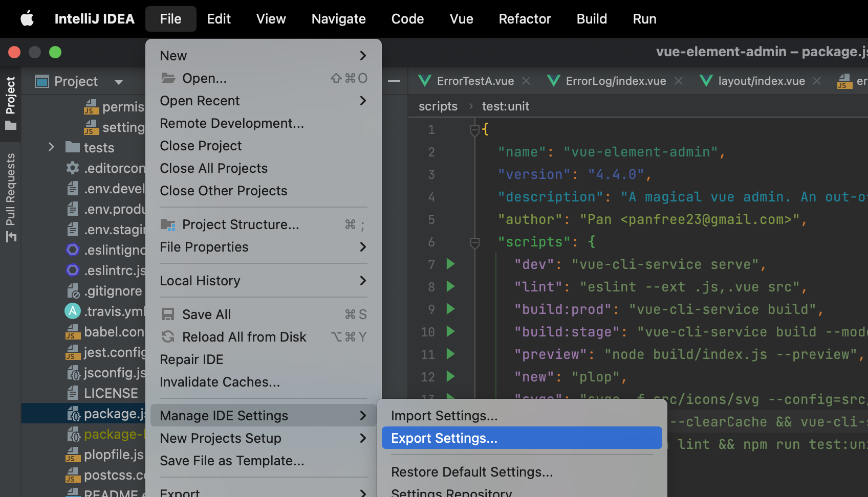Switch to ErrorLog/index.vue tab
The height and width of the screenshot is (497, 868).
pyautogui.click(x=616, y=81)
